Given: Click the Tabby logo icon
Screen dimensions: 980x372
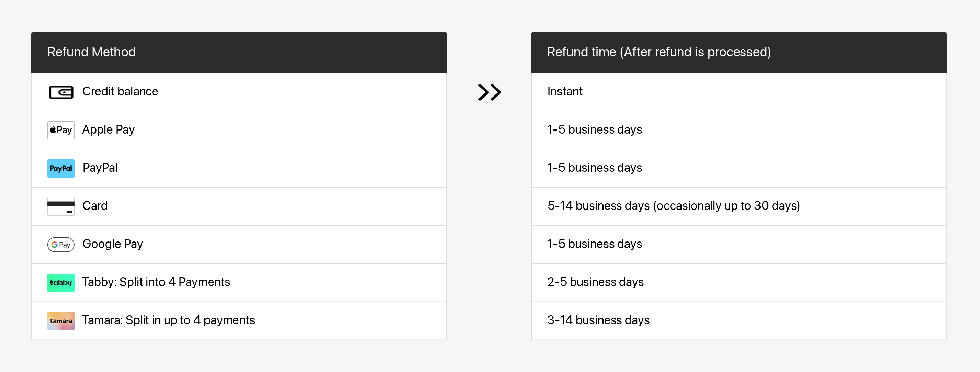Looking at the screenshot, I should point(61,283).
